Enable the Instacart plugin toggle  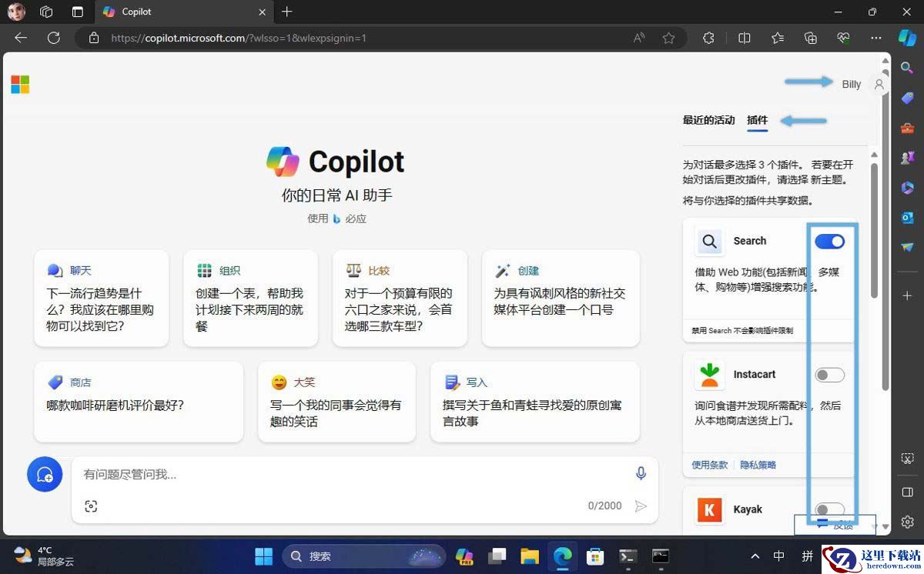[829, 375]
